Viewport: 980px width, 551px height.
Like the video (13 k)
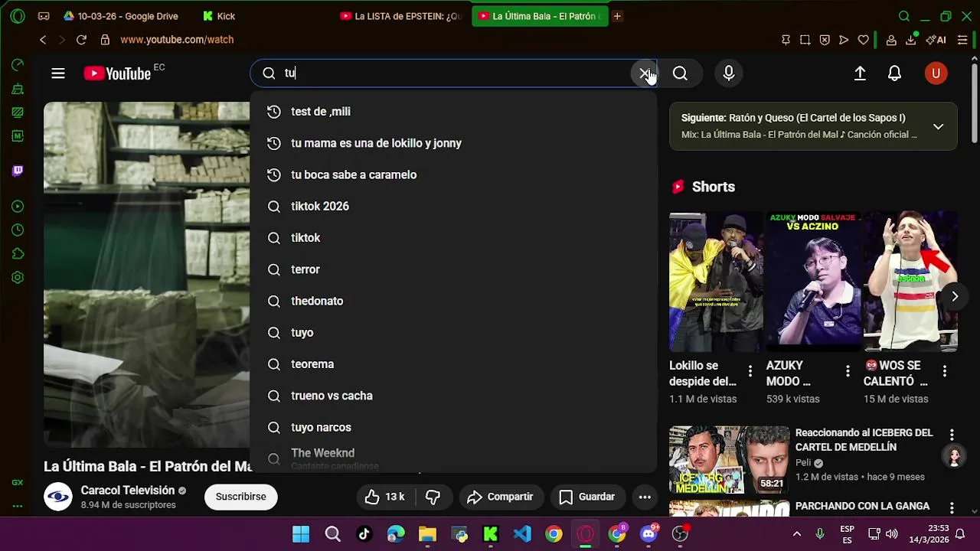click(x=384, y=497)
